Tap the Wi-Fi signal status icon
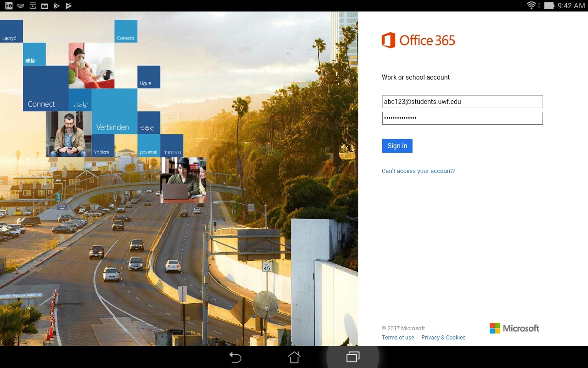Viewport: 588px width, 368px height. coord(531,6)
